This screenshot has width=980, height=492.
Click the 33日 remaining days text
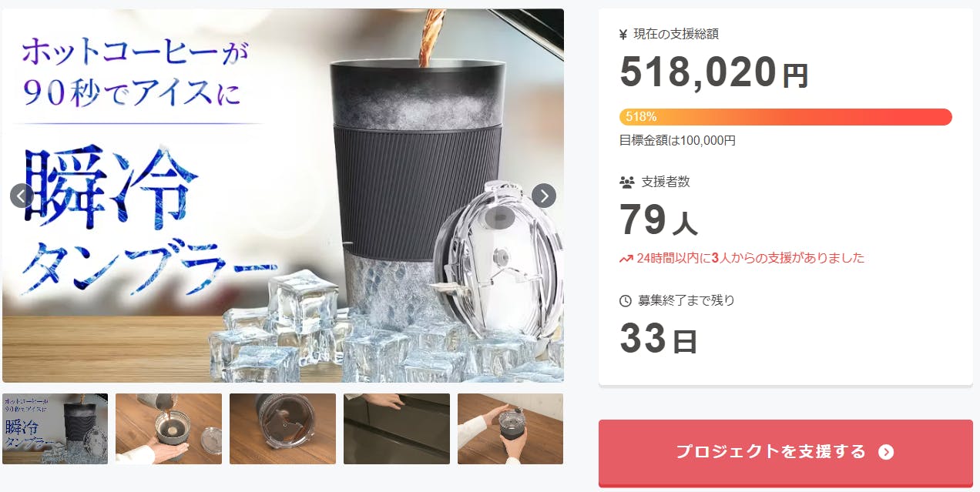pos(659,339)
